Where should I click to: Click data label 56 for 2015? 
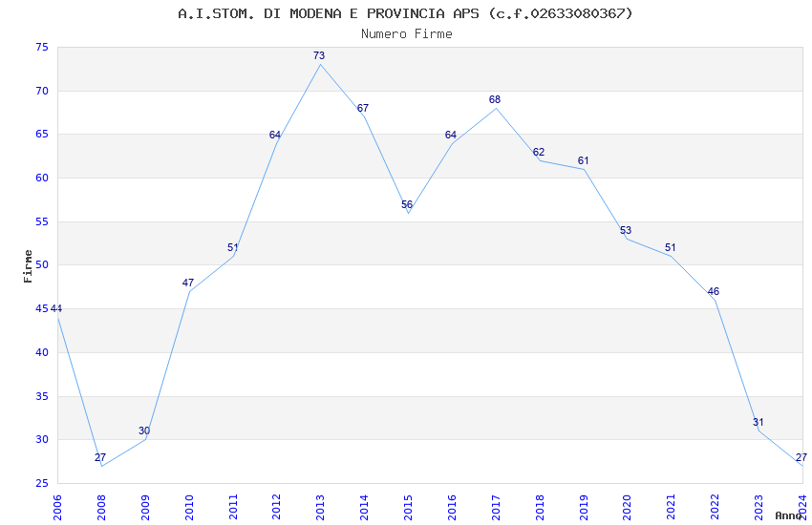407,205
